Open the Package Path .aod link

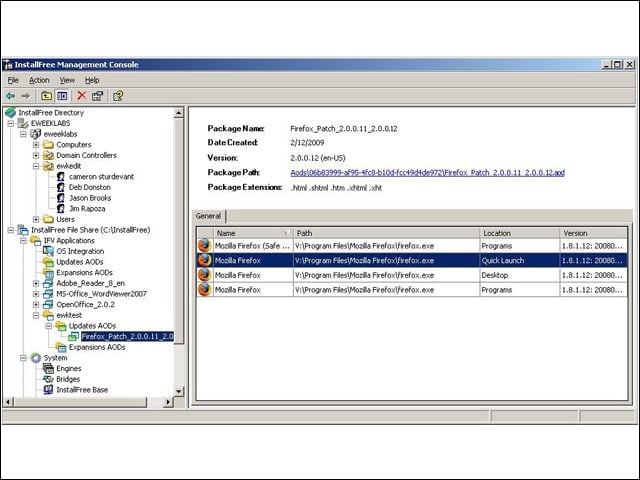(x=427, y=173)
